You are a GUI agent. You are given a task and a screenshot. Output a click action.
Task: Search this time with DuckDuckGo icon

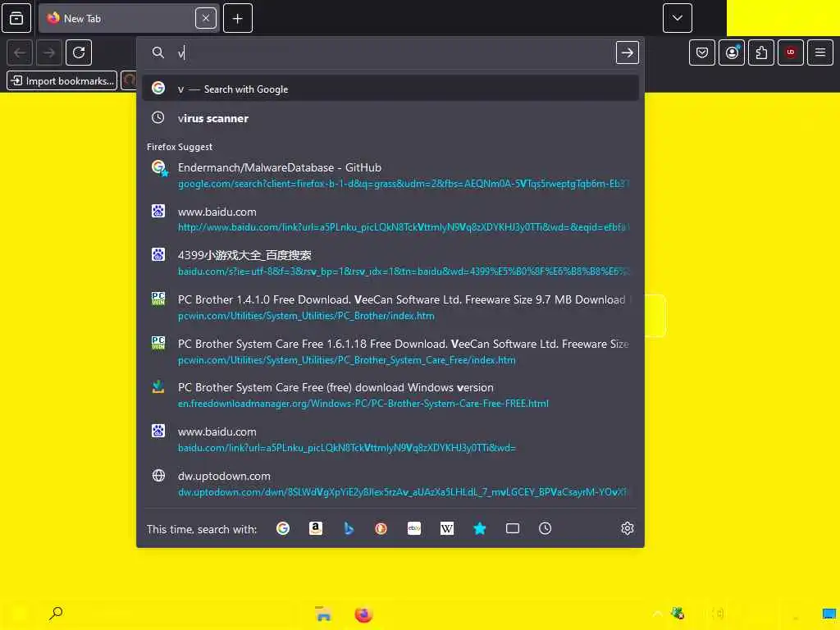click(x=381, y=529)
